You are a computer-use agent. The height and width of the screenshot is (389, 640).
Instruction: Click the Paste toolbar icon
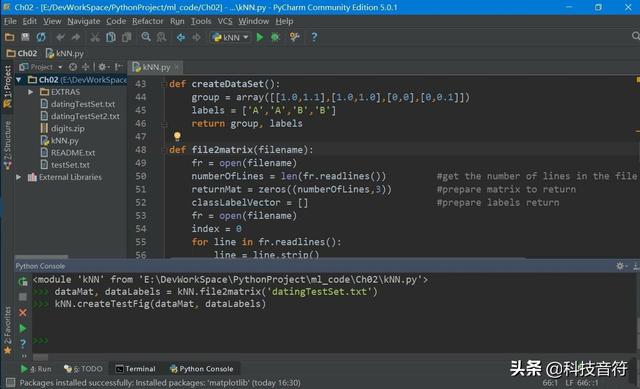point(127,37)
